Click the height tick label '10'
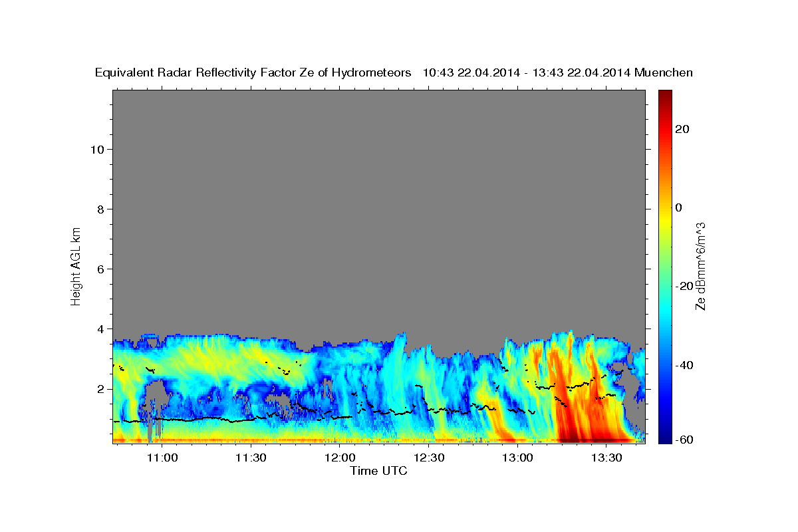Screen dimensions: 798x532 (x=96, y=149)
